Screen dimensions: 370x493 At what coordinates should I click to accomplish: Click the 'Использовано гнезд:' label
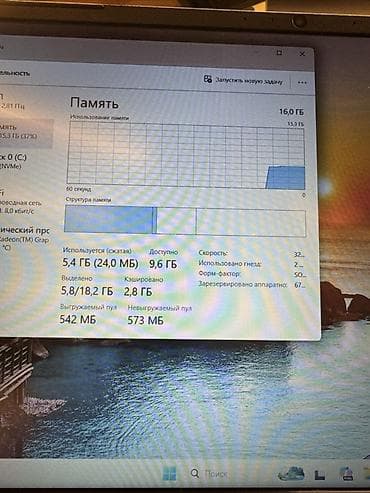pos(230,264)
